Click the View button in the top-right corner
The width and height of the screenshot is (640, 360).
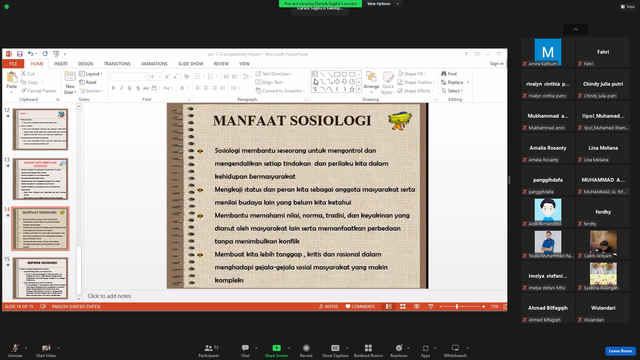(x=628, y=7)
